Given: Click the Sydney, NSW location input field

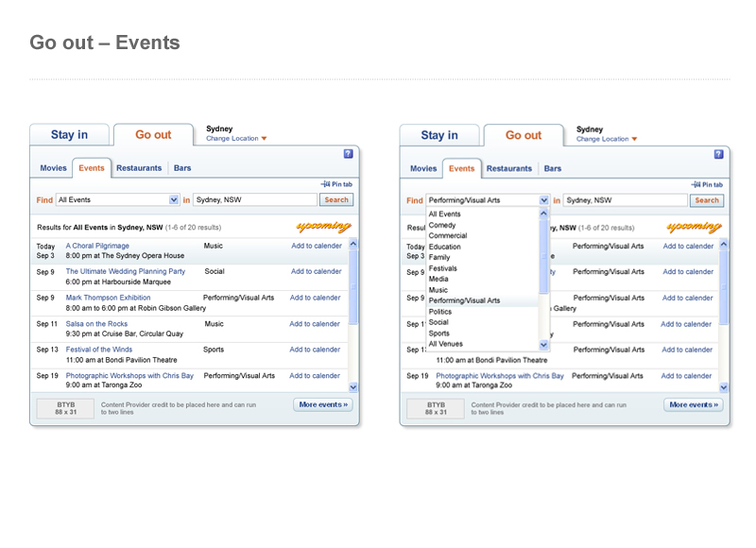Looking at the screenshot, I should [253, 199].
